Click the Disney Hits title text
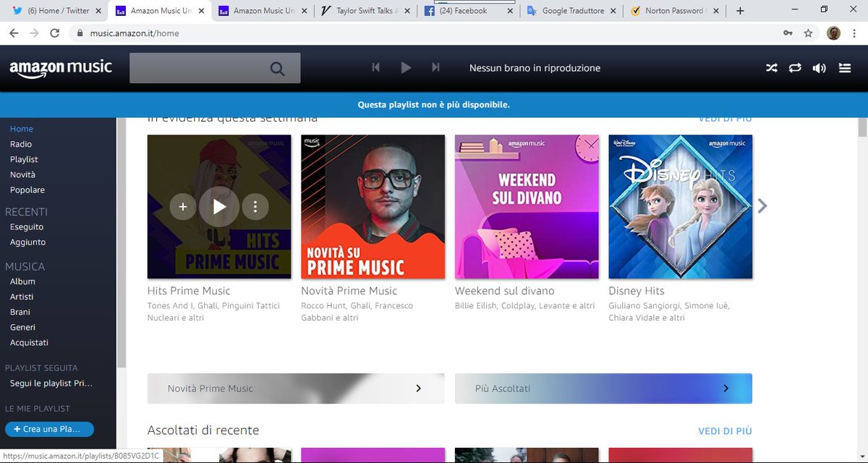Screen dimensions: 868x463 click(x=637, y=291)
